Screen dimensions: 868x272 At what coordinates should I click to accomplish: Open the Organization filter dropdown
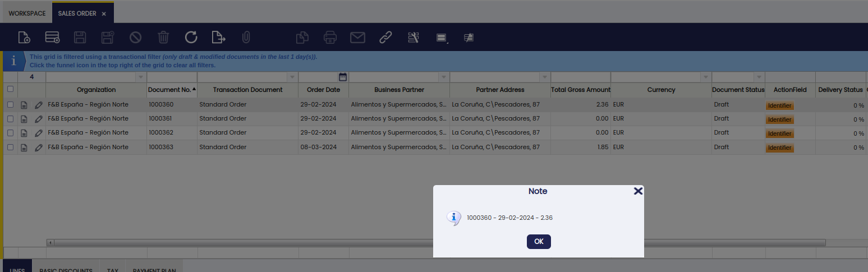[140, 77]
